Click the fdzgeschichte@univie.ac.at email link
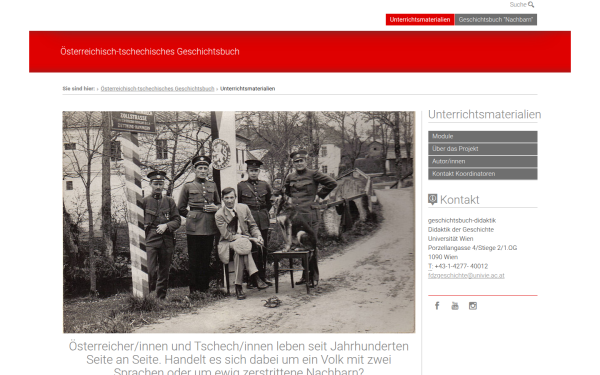This screenshot has width=600, height=375. tap(466, 276)
